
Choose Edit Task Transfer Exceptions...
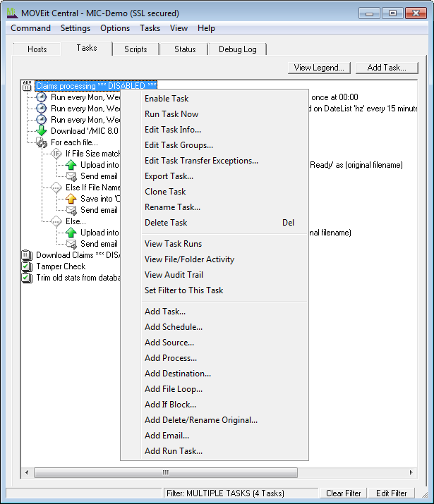click(215, 161)
